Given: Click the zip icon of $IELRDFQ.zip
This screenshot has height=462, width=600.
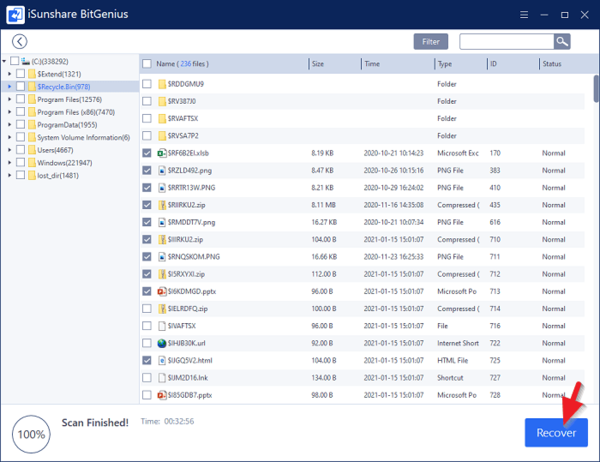Looking at the screenshot, I should [x=162, y=309].
